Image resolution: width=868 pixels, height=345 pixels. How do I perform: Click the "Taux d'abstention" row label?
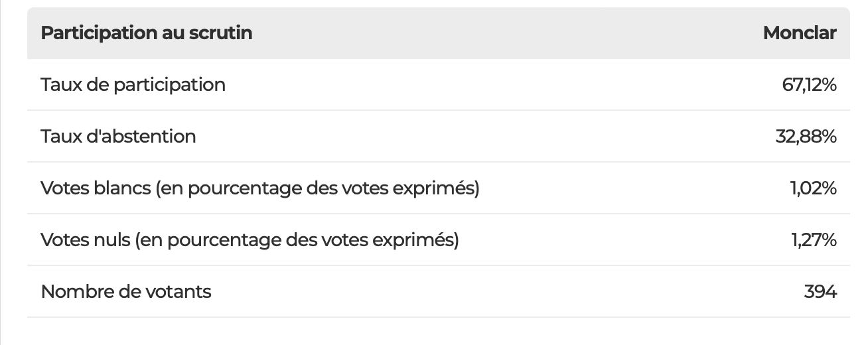pyautogui.click(x=119, y=137)
